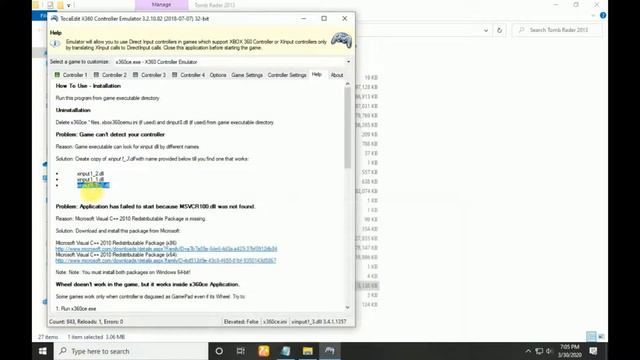Open Cortana from the taskbar
This screenshot has width=640, height=360.
219,351
